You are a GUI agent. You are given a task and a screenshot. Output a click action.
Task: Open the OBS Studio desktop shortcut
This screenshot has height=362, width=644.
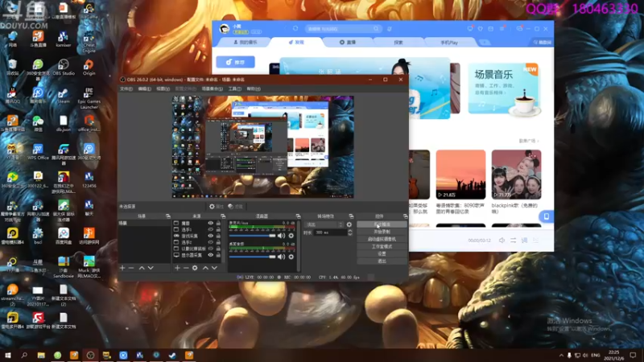64,68
